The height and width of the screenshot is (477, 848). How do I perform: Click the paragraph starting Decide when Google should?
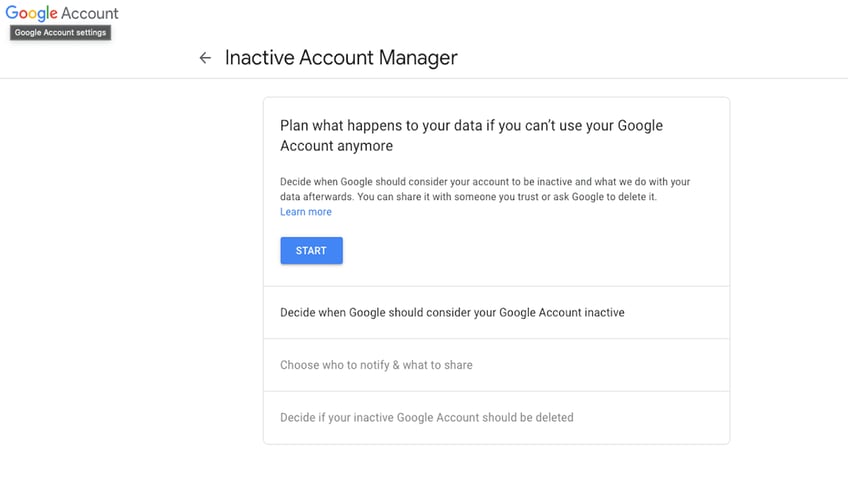[485, 189]
